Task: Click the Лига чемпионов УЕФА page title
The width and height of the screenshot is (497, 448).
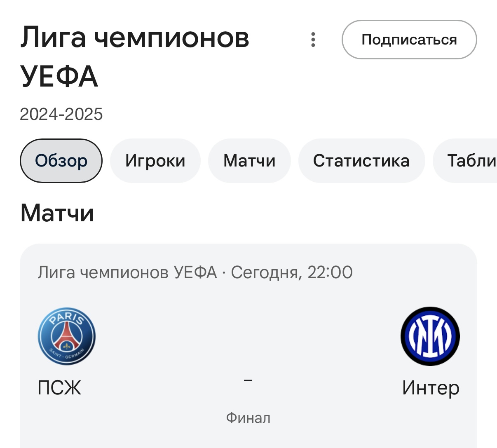Action: click(134, 56)
